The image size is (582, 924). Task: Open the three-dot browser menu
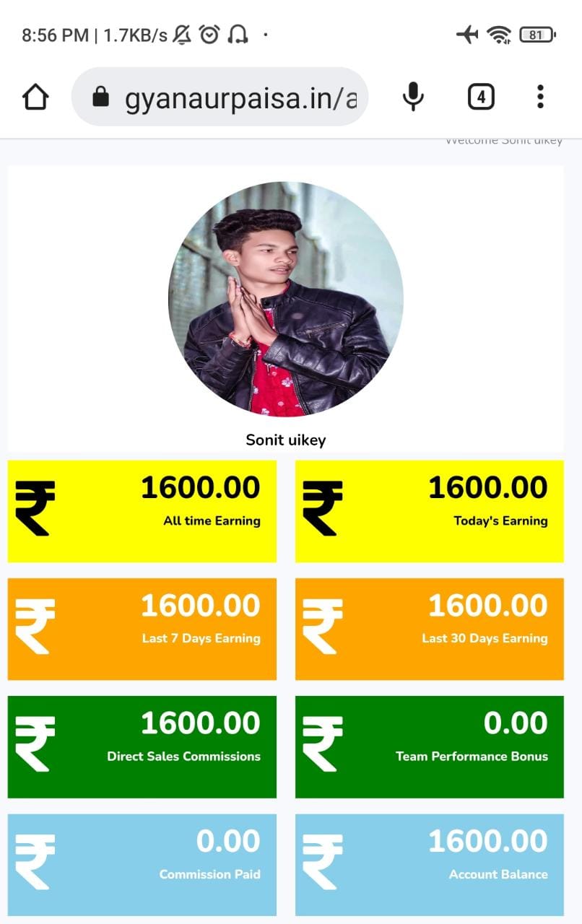[x=540, y=97]
